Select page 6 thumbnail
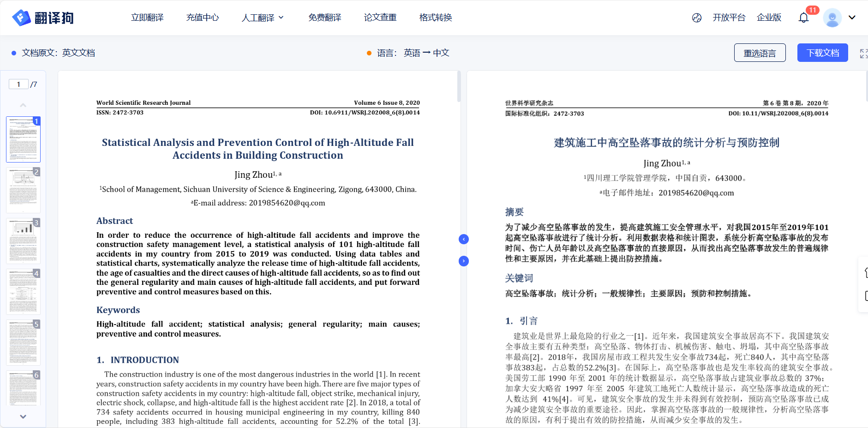This screenshot has height=428, width=868. pyautogui.click(x=23, y=388)
